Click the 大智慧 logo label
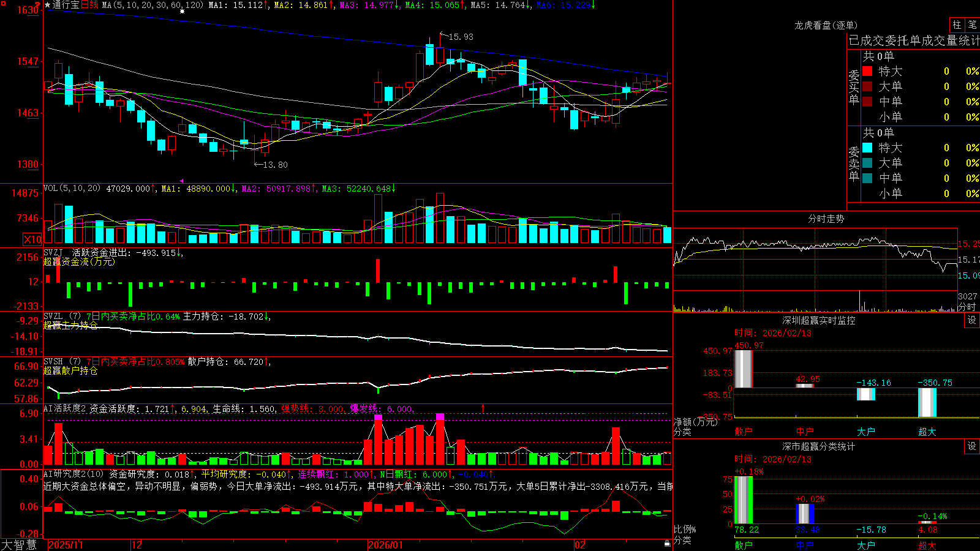The image size is (980, 551). click(x=19, y=544)
